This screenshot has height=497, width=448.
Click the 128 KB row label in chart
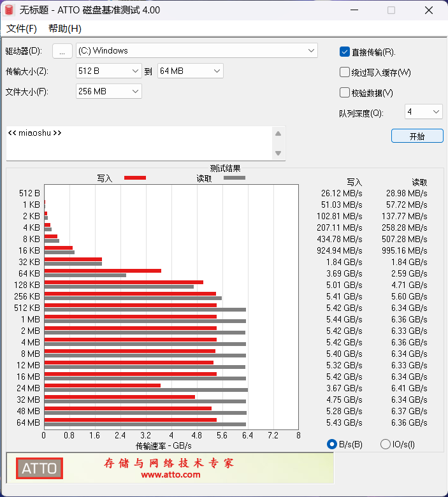coord(27,285)
